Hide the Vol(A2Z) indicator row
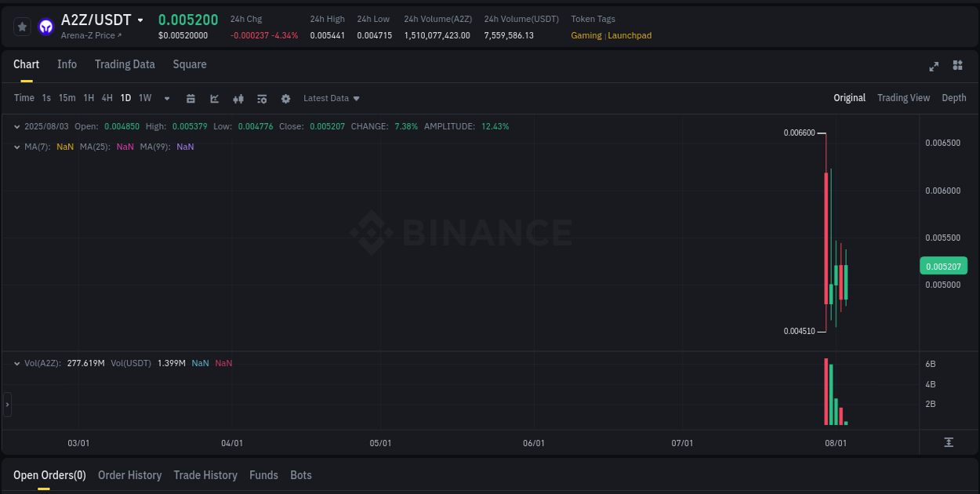The image size is (980, 494). click(16, 362)
